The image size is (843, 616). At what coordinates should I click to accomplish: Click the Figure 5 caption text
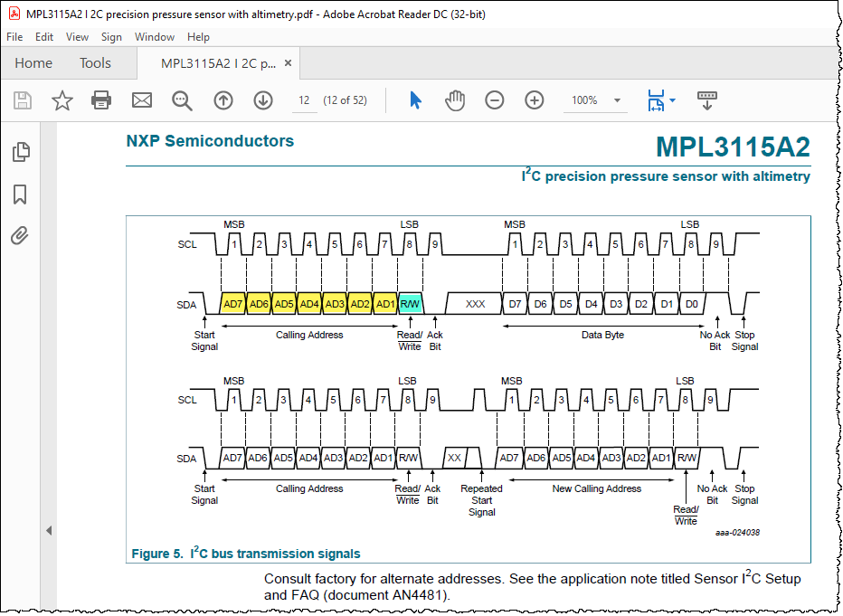pyautogui.click(x=246, y=553)
